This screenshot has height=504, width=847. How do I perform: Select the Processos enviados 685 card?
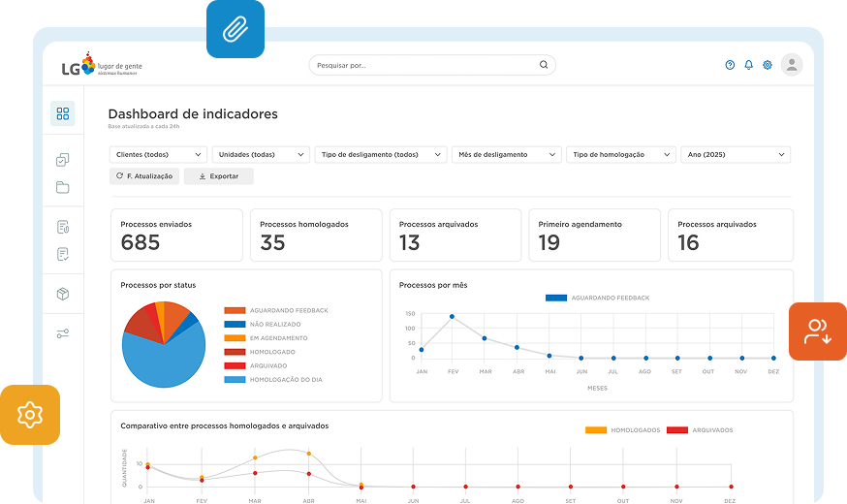[176, 235]
